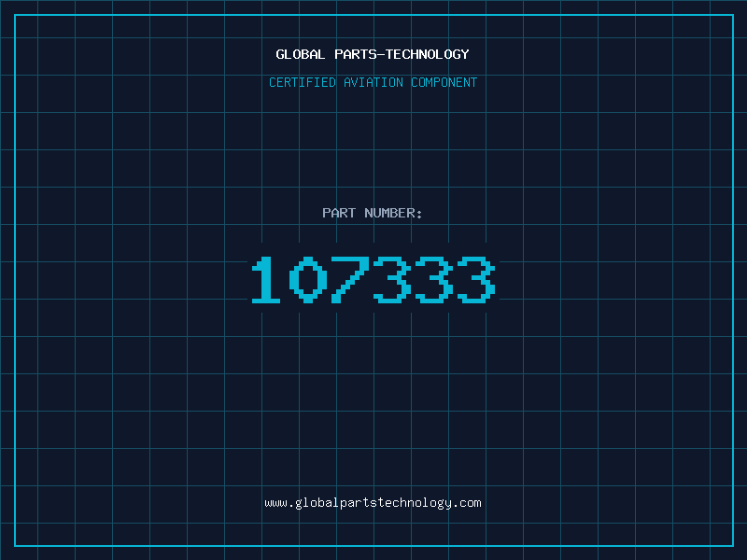
Task: Click the PART NUMBER: label
Action: [372, 213]
